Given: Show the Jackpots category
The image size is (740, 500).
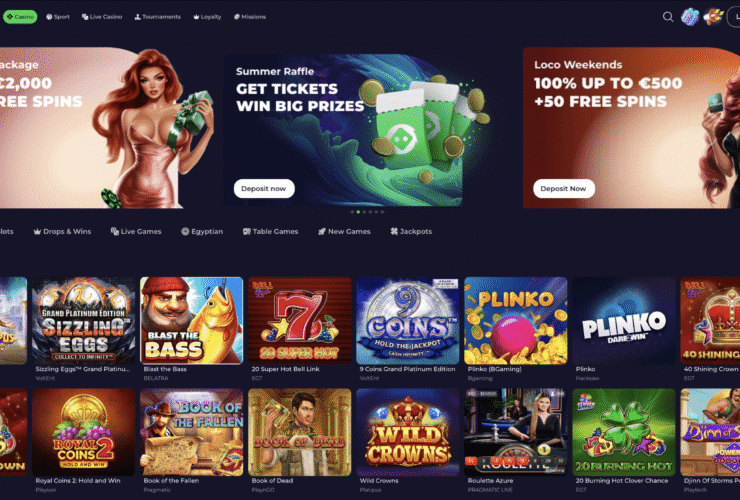Looking at the screenshot, I should point(411,231).
